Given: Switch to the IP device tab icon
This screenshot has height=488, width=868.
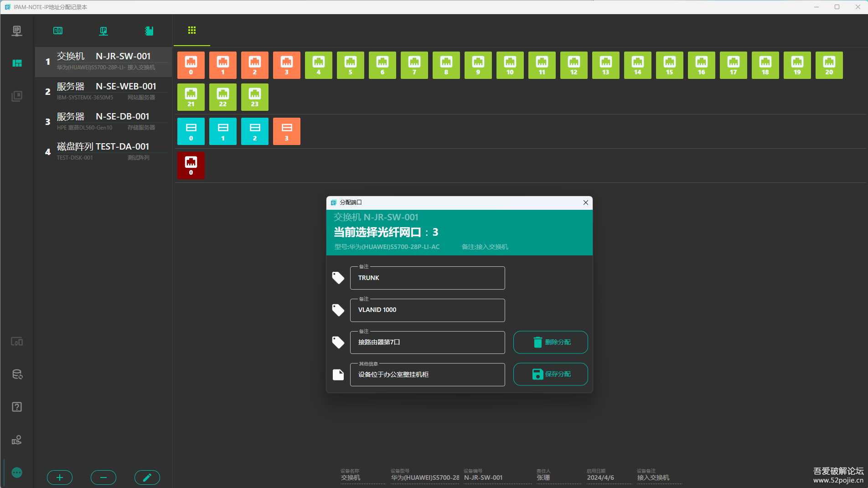Looking at the screenshot, I should (x=103, y=31).
